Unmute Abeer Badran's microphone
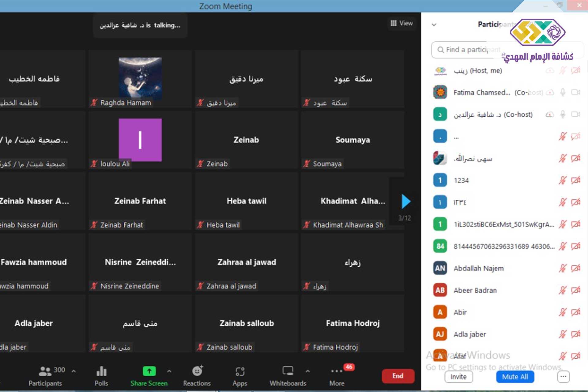 point(563,290)
